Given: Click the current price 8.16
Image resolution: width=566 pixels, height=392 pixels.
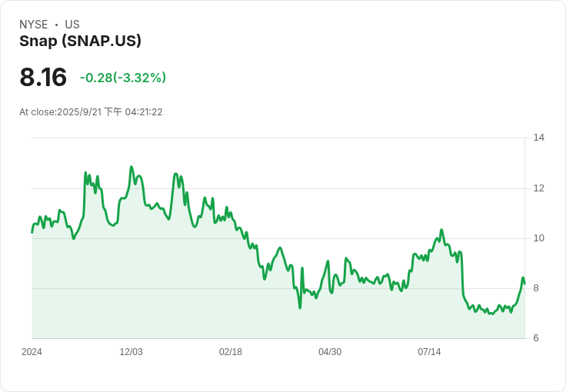Looking at the screenshot, I should [x=43, y=77].
